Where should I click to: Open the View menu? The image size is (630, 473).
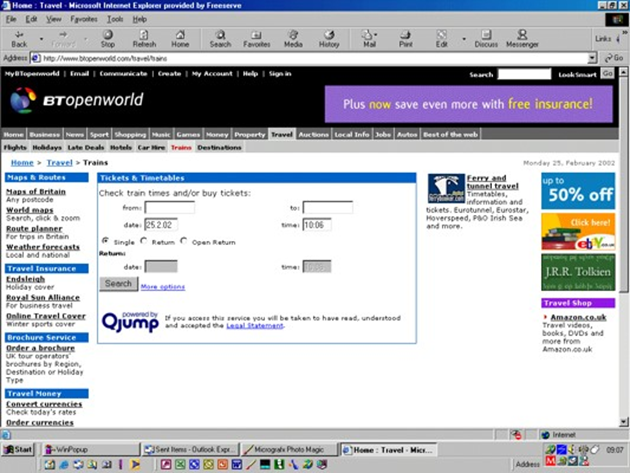coord(53,19)
